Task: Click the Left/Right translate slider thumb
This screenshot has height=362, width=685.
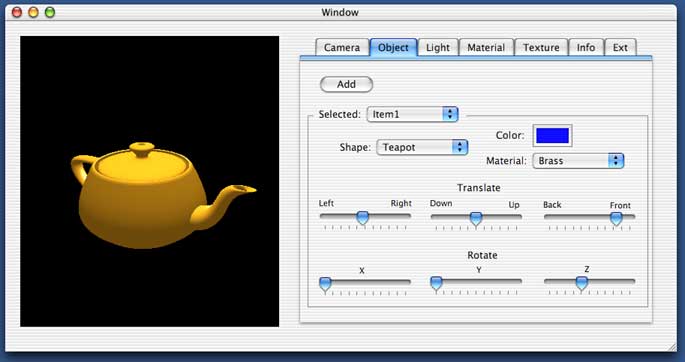Action: pyautogui.click(x=363, y=217)
